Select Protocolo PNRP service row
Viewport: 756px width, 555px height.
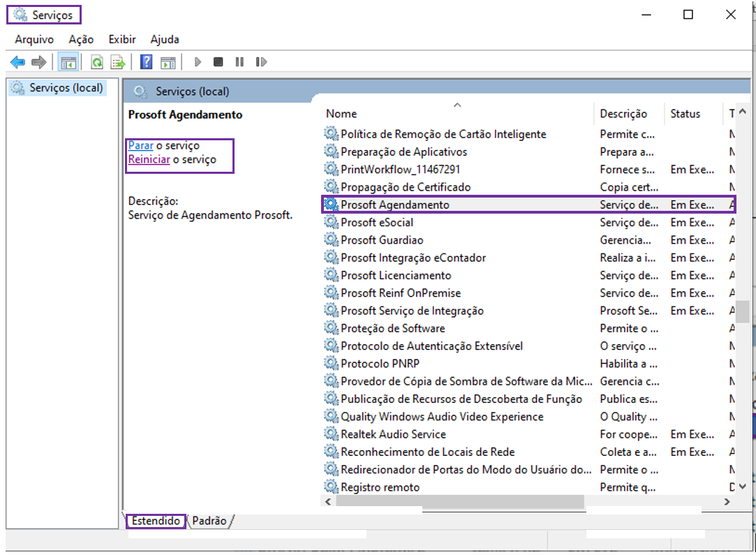pos(529,364)
